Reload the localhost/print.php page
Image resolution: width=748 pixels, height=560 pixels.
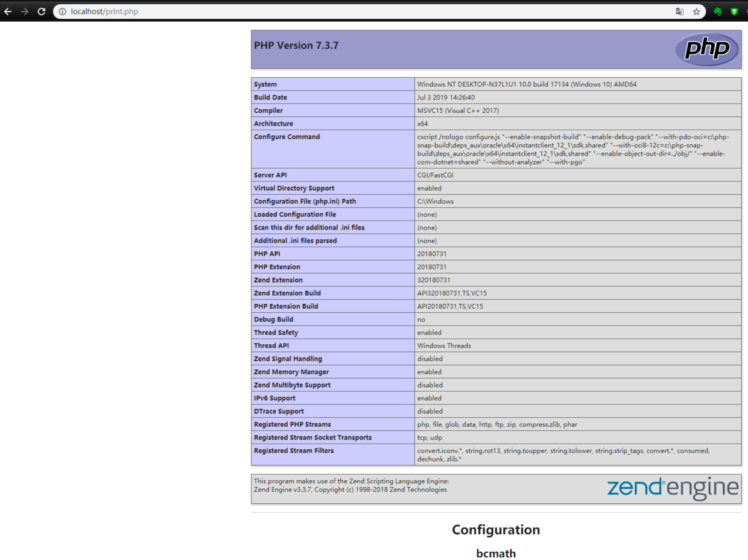coord(42,11)
